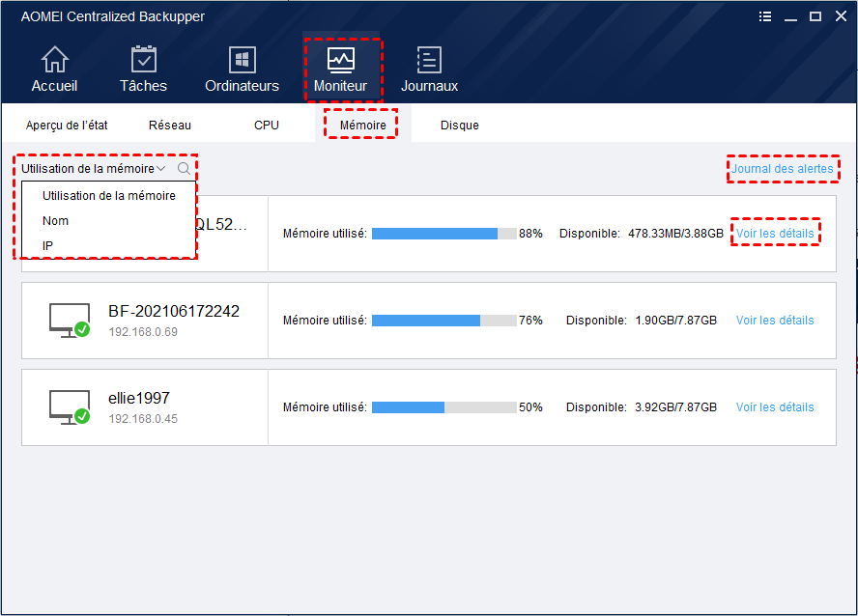Switch to the Disque tab
Viewport: 858px width, 616px height.
[x=460, y=126]
